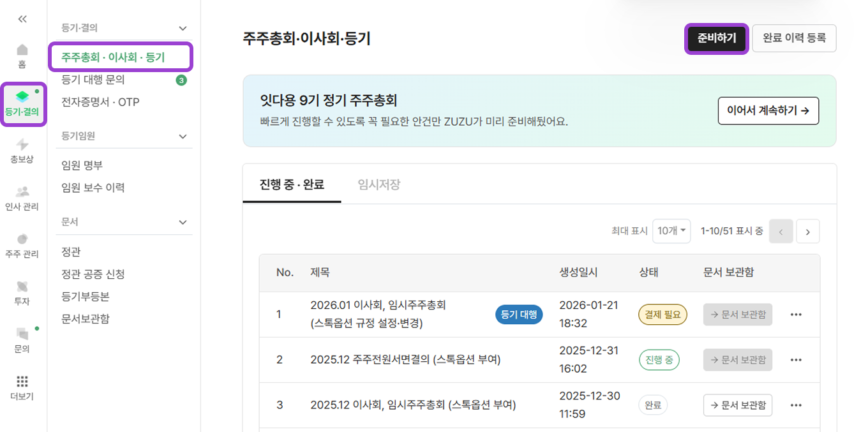The image size is (868, 432).
Task: Collapse the 등기·결의 section chevron
Action: pos(183,28)
